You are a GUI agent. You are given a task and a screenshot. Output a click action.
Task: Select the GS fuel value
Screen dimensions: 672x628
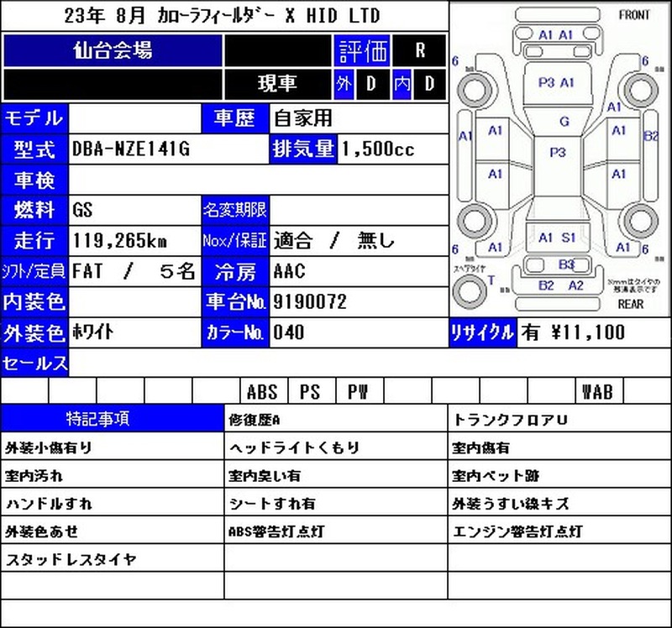click(82, 211)
